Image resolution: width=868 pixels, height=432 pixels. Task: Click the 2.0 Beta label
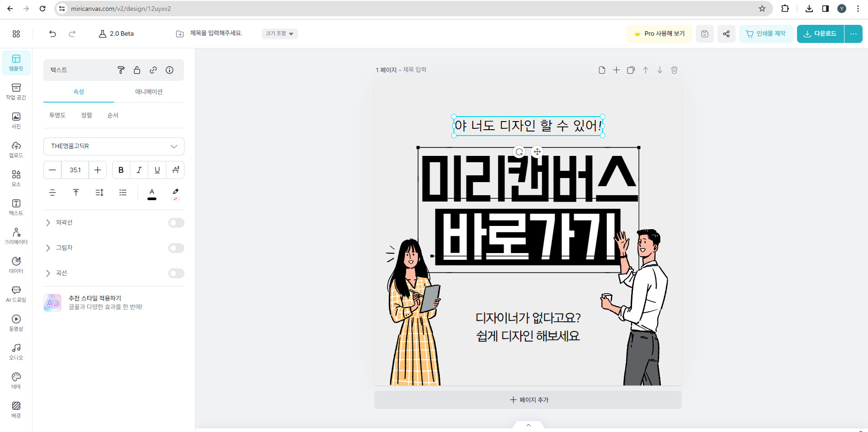(117, 33)
